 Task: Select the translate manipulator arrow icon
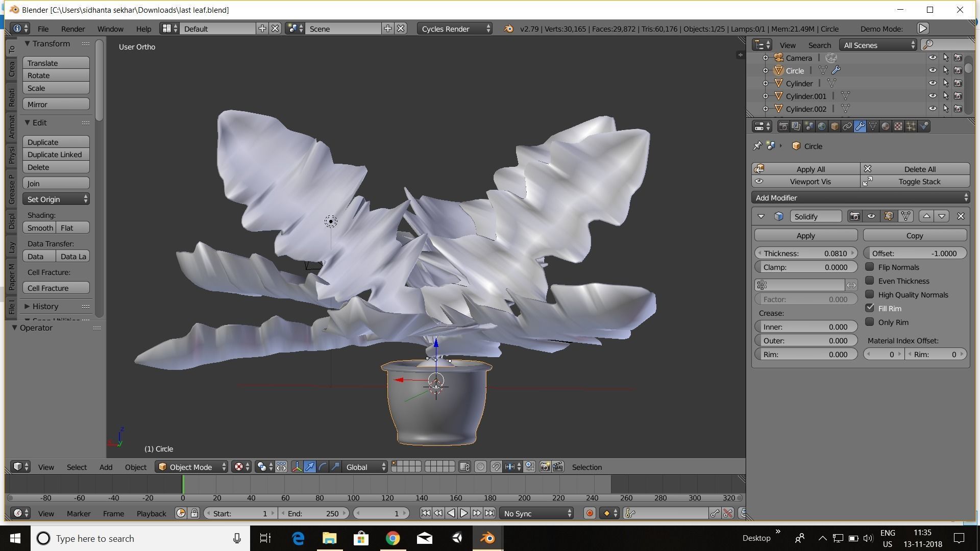(x=310, y=467)
